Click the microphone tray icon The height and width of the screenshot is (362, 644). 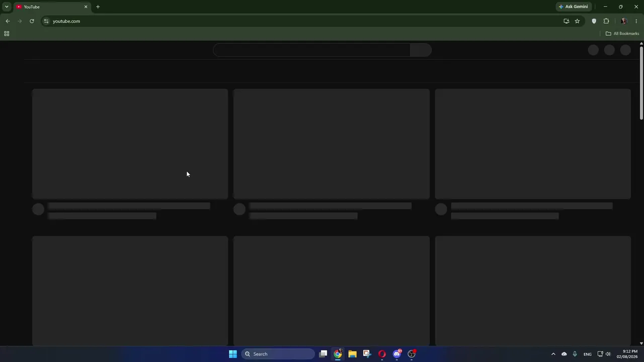575,354
